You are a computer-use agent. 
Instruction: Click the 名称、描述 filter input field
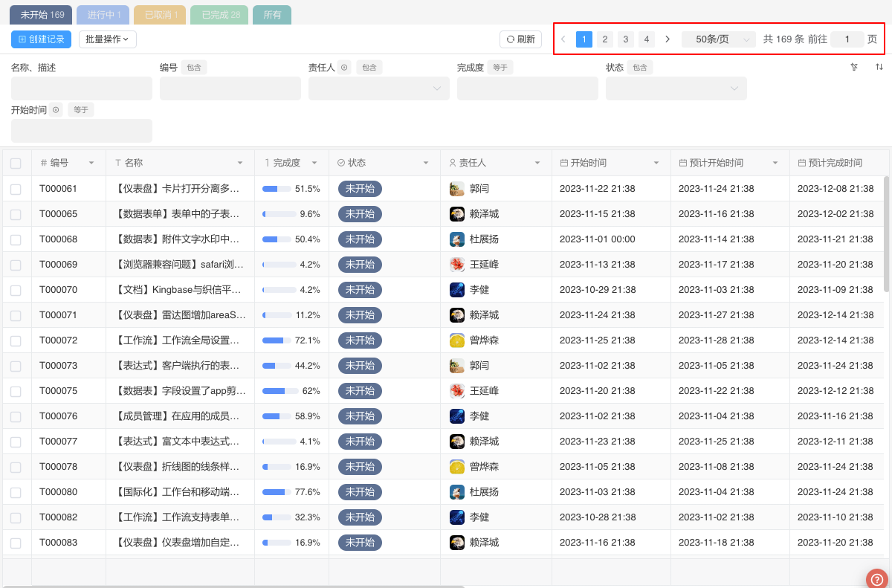pyautogui.click(x=82, y=88)
